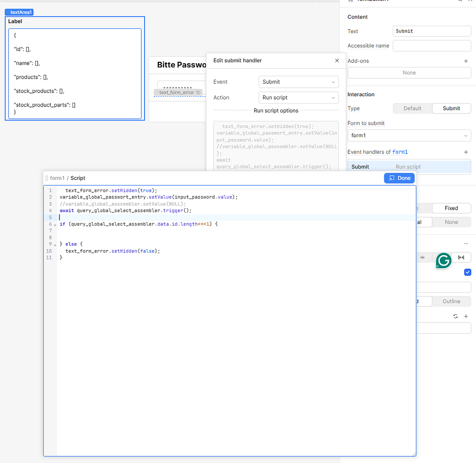Open the Grammarly assistant icon
The image size is (476, 463).
pos(443,261)
